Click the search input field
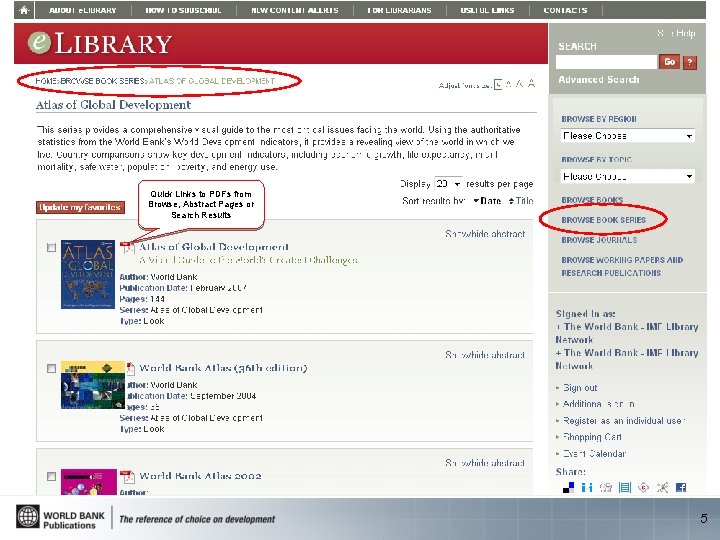This screenshot has height=540, width=720. [606, 62]
